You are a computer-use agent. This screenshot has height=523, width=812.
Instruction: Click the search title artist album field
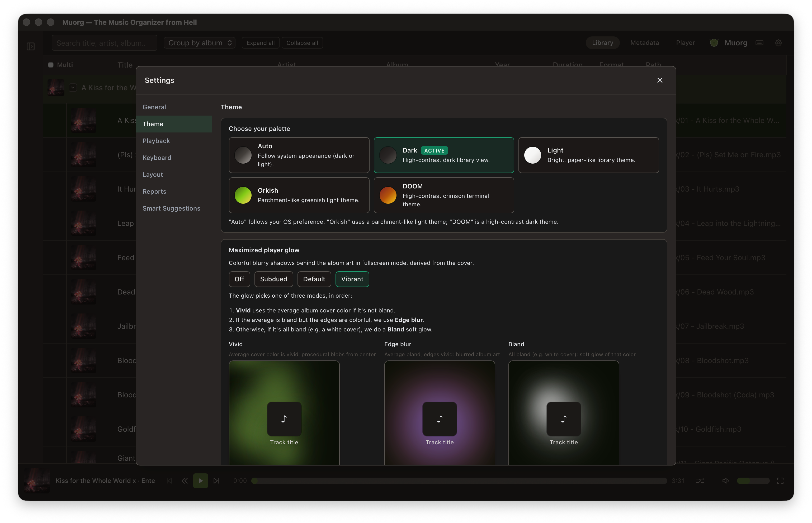tap(104, 42)
